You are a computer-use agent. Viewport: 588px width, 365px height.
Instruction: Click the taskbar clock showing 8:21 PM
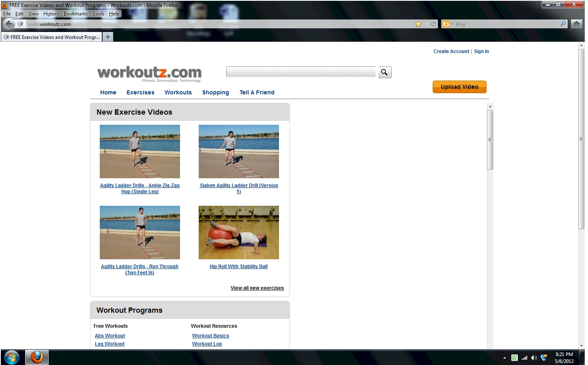pos(564,358)
